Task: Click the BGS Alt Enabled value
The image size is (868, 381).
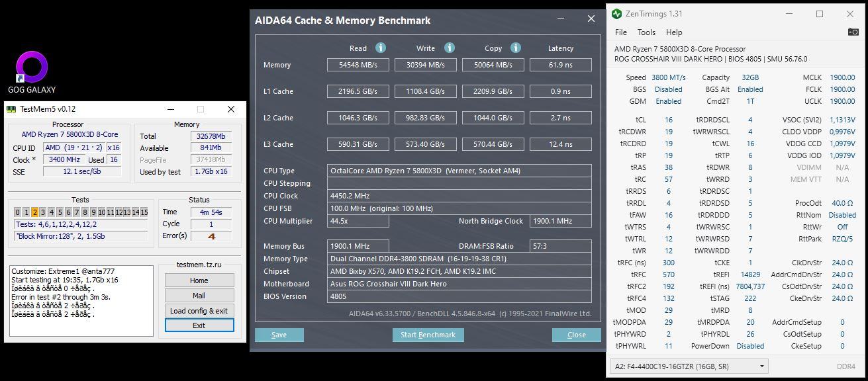Action: click(x=750, y=89)
